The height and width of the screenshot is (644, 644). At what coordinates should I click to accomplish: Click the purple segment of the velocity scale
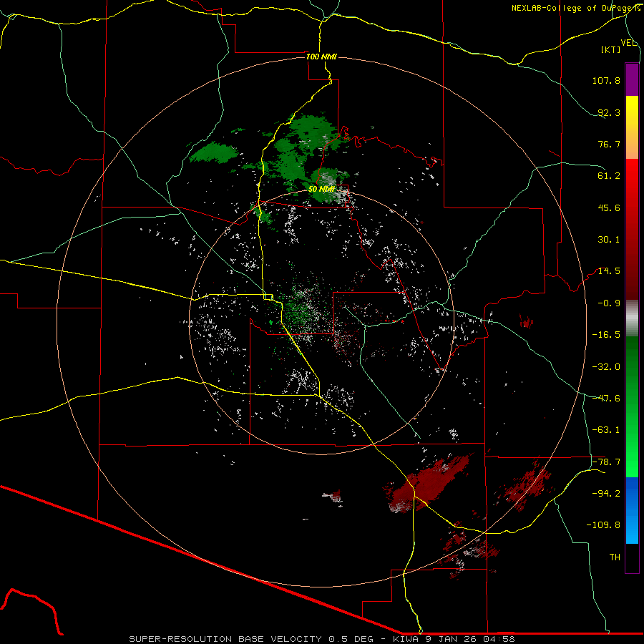(x=632, y=79)
